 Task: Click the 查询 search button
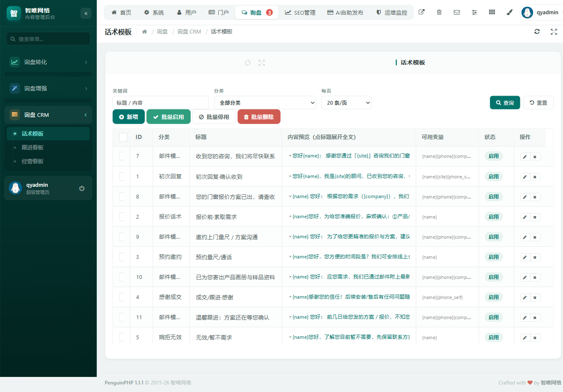pos(505,103)
